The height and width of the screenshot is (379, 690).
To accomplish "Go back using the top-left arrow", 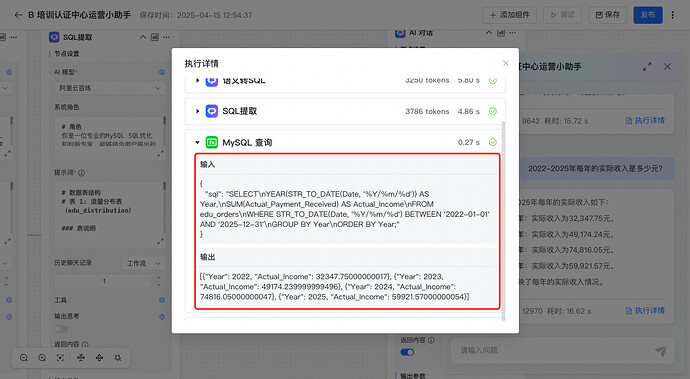I will pyautogui.click(x=18, y=15).
